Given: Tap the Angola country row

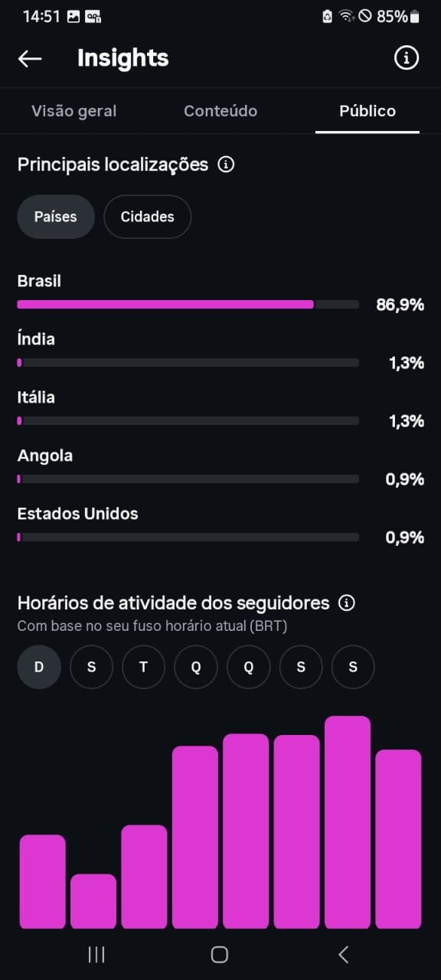Looking at the screenshot, I should click(x=220, y=467).
